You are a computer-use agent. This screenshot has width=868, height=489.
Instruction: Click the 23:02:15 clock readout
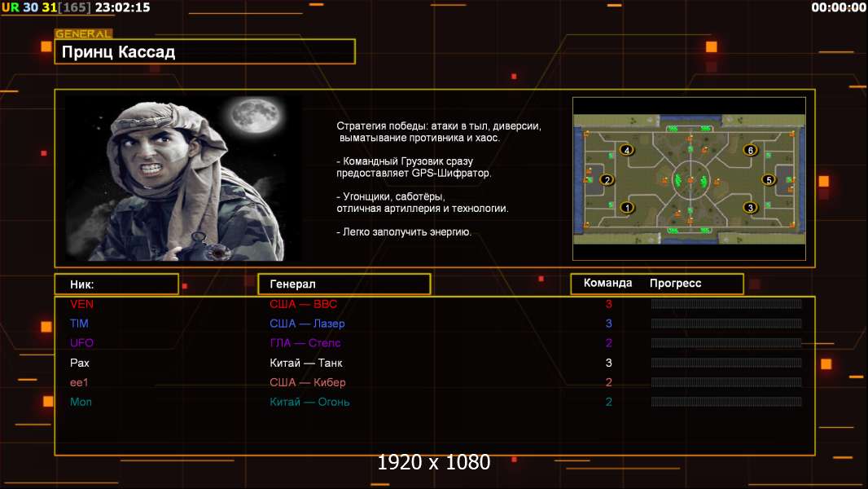(122, 7)
